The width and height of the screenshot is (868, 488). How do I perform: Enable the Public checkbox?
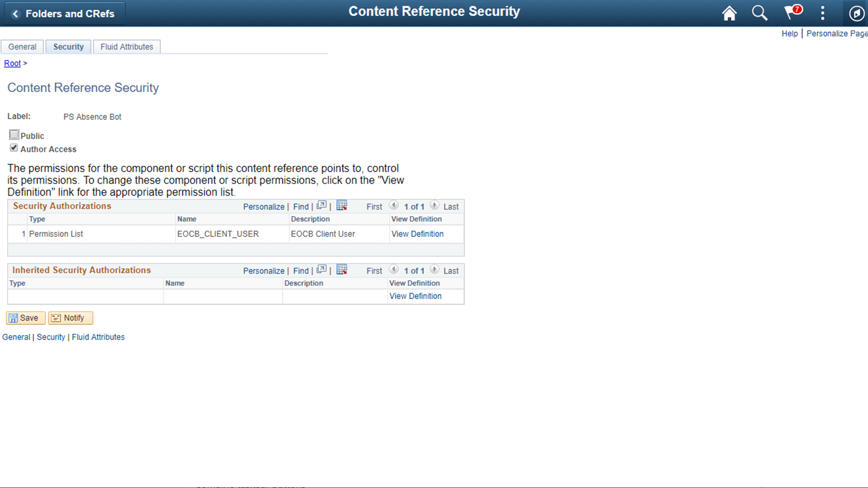(x=14, y=134)
